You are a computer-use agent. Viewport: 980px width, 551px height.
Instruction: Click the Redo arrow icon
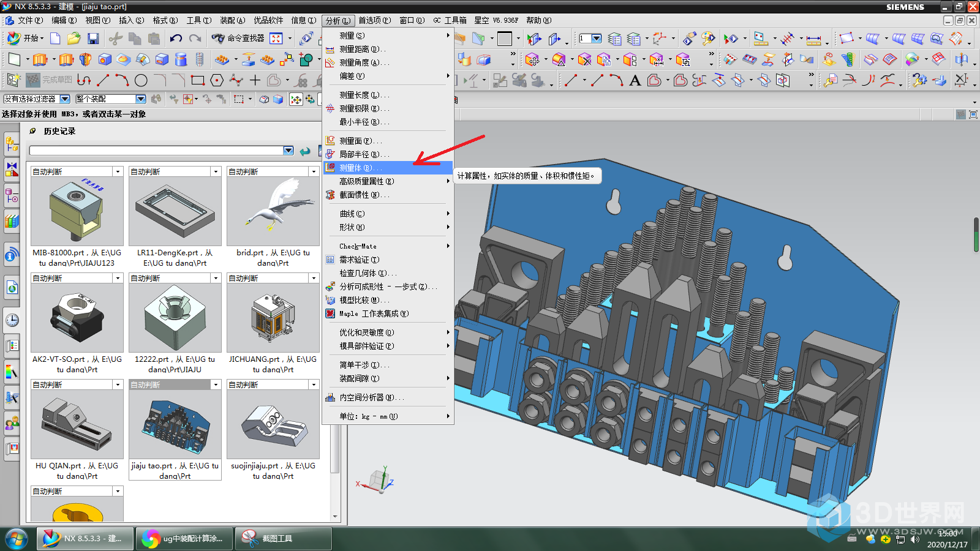click(195, 39)
